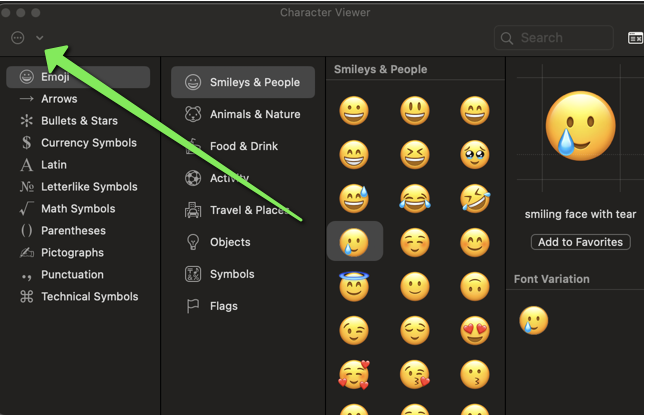Pick the relieved face emoji
This screenshot has height=415, width=645.
pyautogui.click(x=415, y=330)
